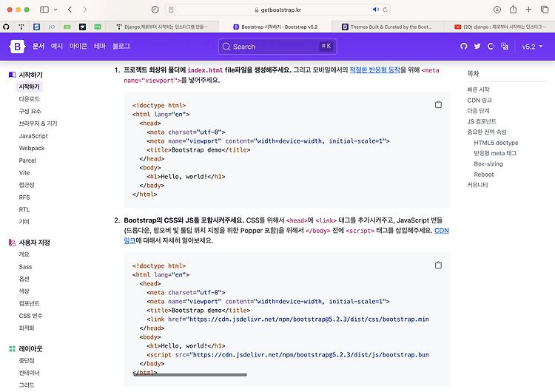The image size is (555, 392).
Task: Open RTL sidebar page
Action: point(24,209)
